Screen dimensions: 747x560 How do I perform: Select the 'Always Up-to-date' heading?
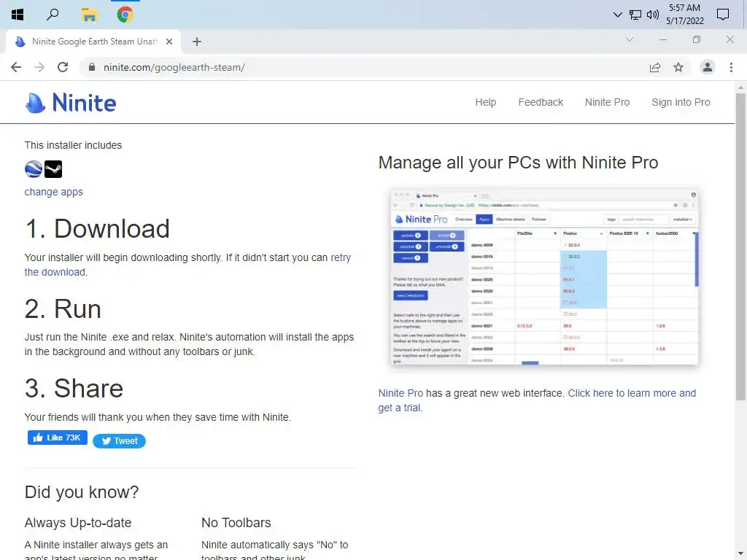[x=78, y=523]
